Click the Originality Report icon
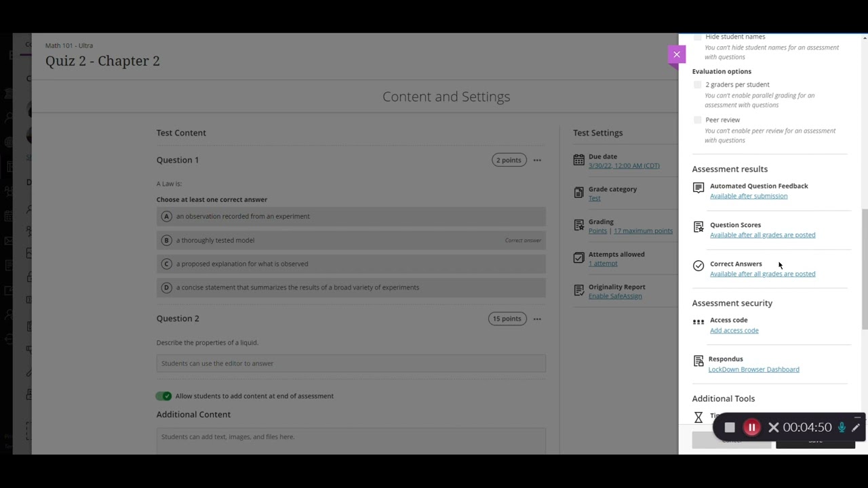The image size is (868, 488). tap(578, 290)
